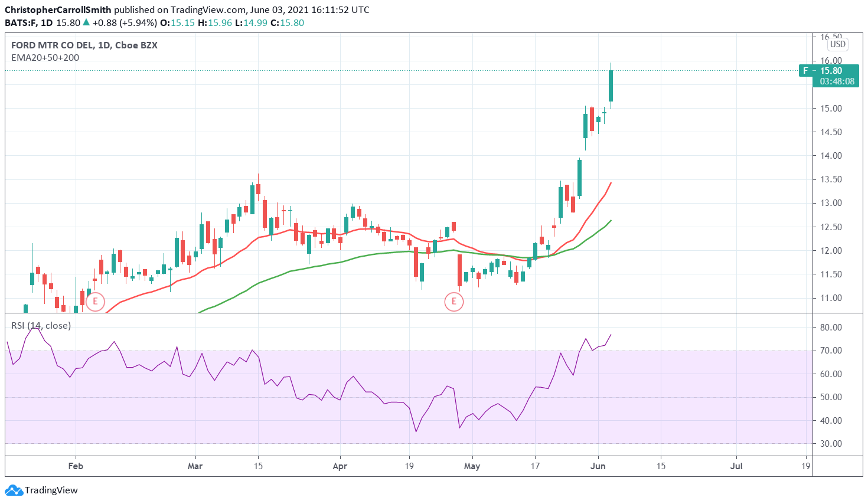
Task: Click the Jul date axis label
Action: point(736,466)
